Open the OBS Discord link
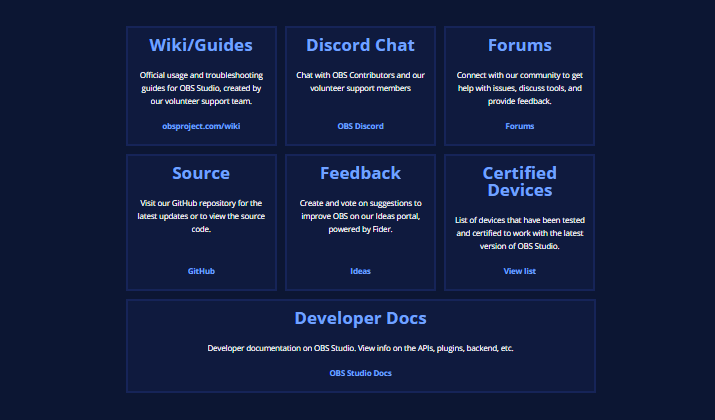The height and width of the screenshot is (420, 715). pyautogui.click(x=360, y=126)
